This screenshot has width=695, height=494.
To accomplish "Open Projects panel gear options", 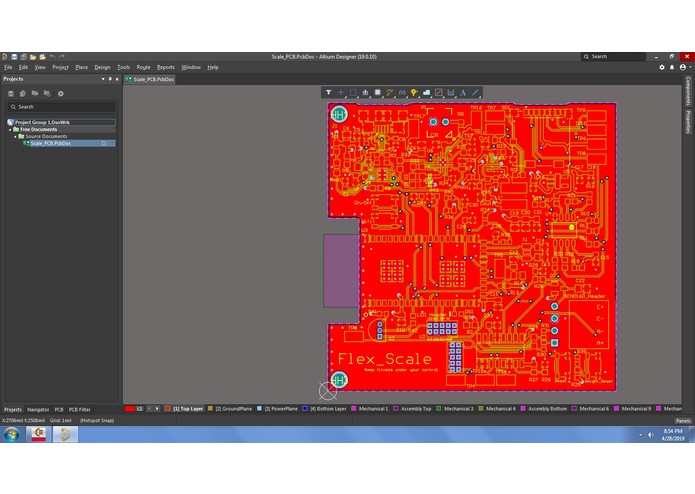I will click(x=61, y=94).
